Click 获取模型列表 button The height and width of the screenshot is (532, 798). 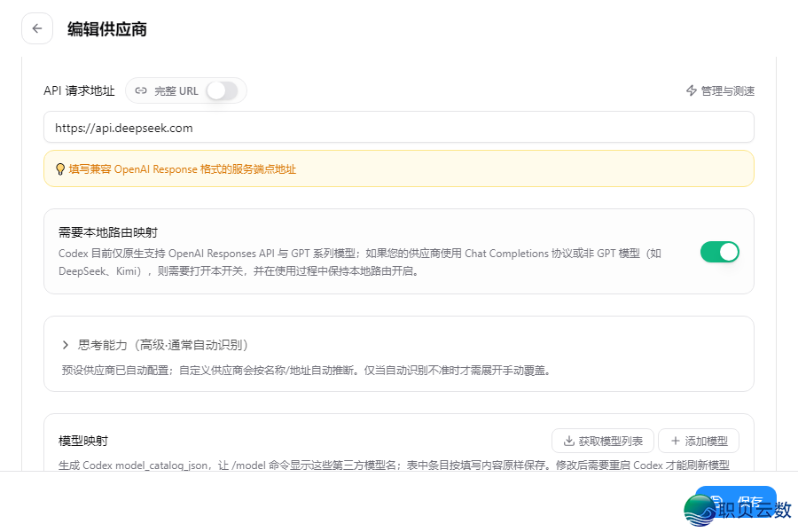point(603,441)
